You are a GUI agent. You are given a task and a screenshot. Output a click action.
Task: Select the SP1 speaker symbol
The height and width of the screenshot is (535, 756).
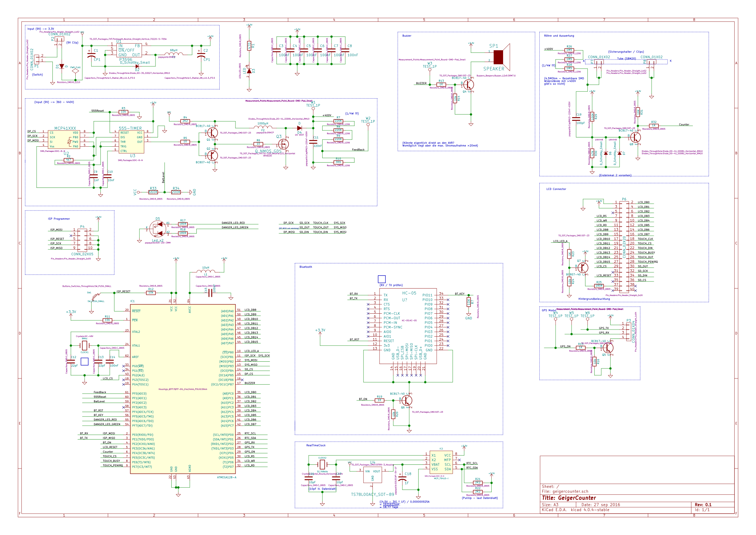[501, 57]
